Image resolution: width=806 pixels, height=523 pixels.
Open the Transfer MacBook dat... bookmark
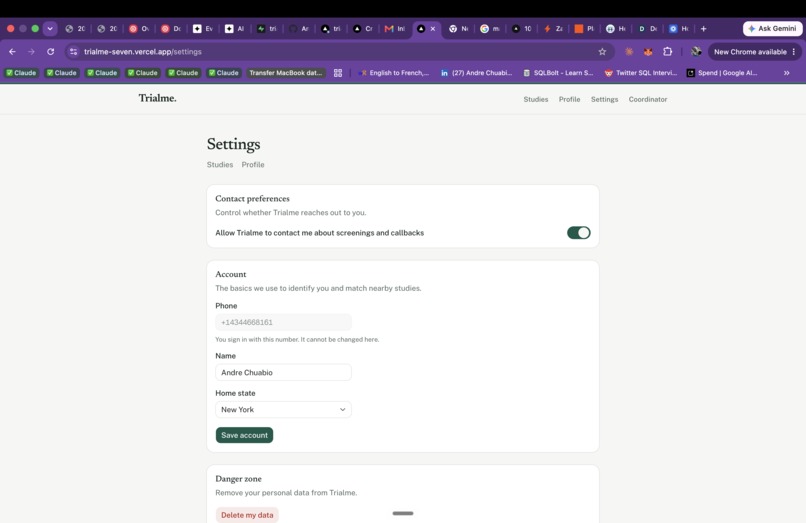point(286,73)
